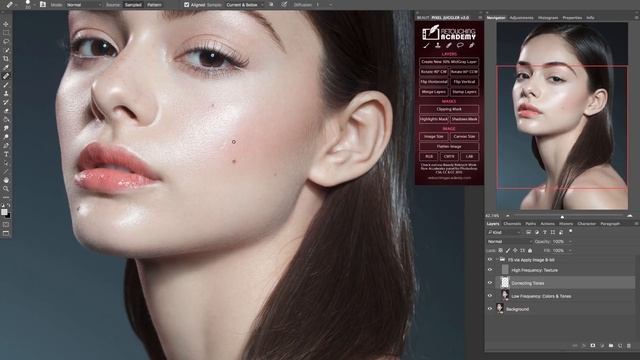Switch to the Paths tab
The image size is (640, 360).
531,224
